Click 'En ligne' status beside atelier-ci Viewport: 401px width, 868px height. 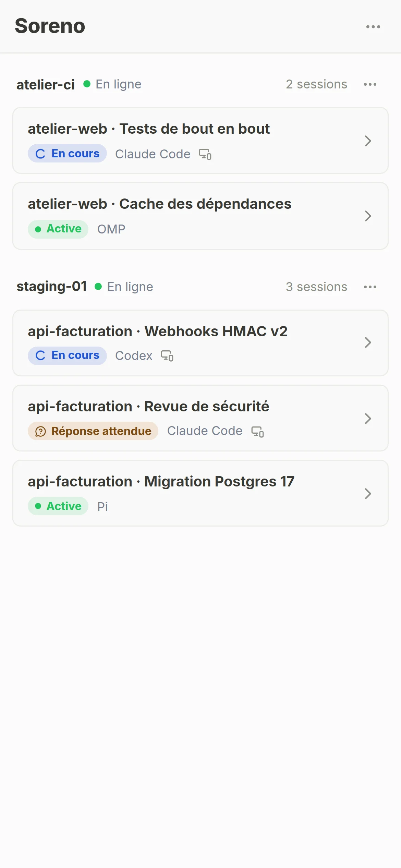[x=119, y=84]
